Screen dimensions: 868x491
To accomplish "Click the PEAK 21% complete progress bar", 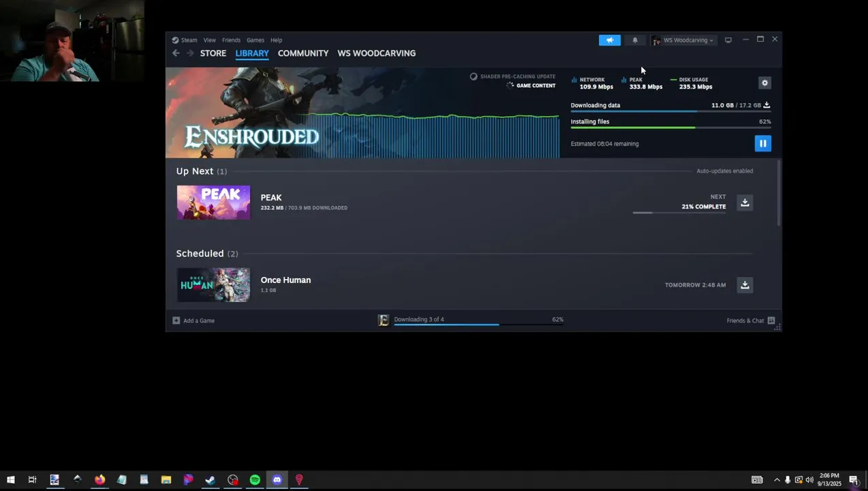I will pos(679,213).
